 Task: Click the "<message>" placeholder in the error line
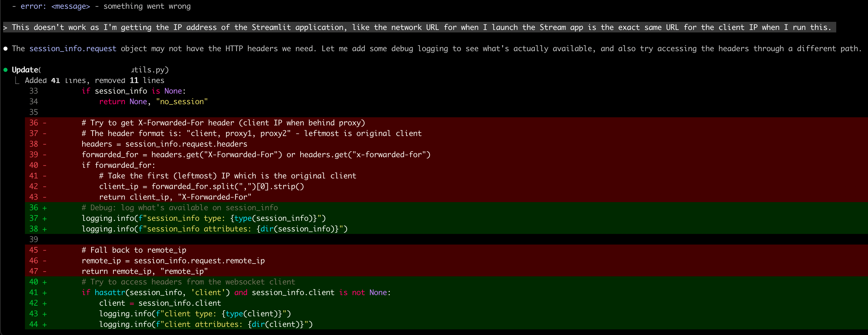click(x=70, y=7)
